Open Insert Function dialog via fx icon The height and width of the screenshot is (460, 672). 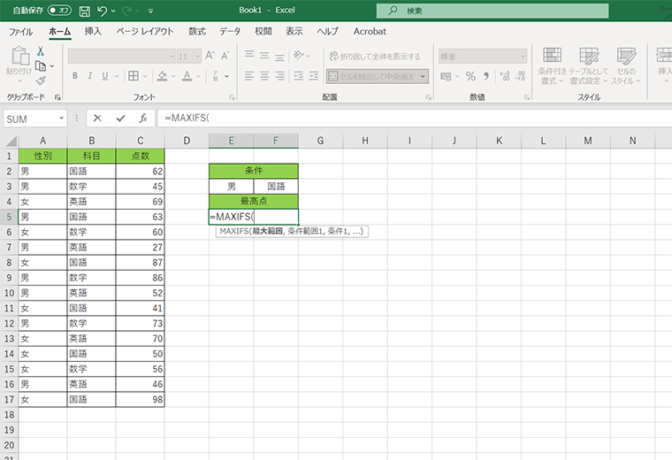[143, 118]
